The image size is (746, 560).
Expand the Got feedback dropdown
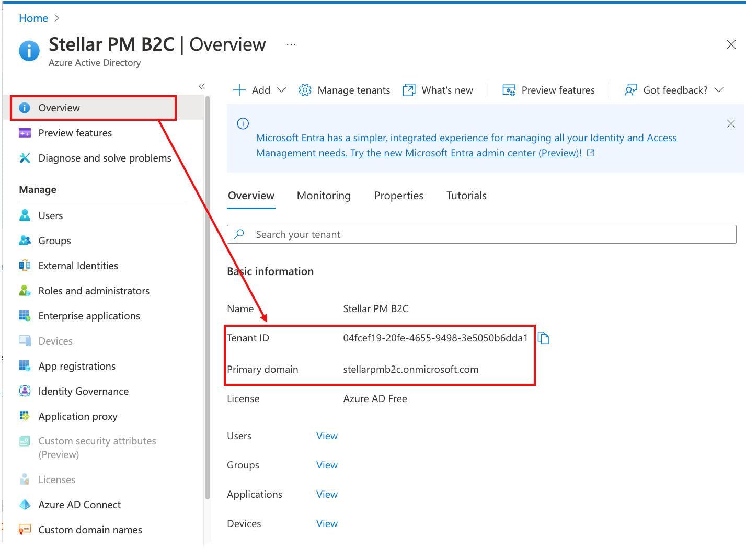[x=719, y=90]
